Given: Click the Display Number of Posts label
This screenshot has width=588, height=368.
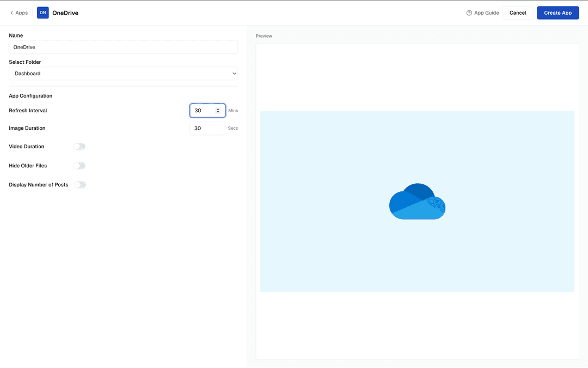Looking at the screenshot, I should click(38, 185).
